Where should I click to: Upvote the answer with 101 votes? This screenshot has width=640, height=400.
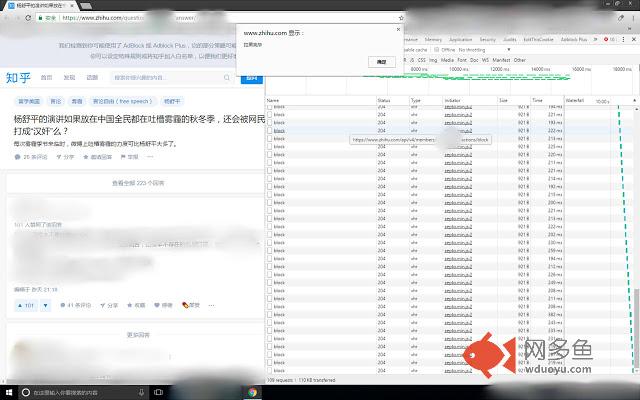26,305
